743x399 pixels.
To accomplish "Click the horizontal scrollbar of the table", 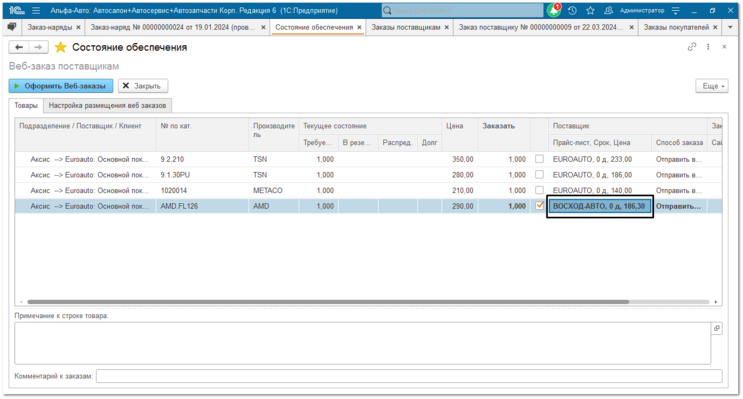I will point(328,302).
